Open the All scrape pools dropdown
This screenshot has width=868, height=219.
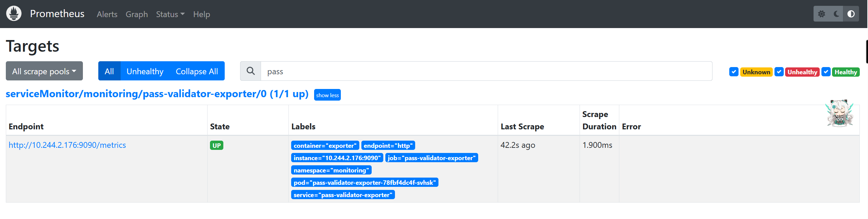tap(44, 71)
